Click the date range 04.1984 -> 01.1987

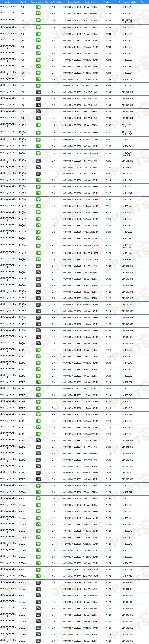click(x=72, y=40)
